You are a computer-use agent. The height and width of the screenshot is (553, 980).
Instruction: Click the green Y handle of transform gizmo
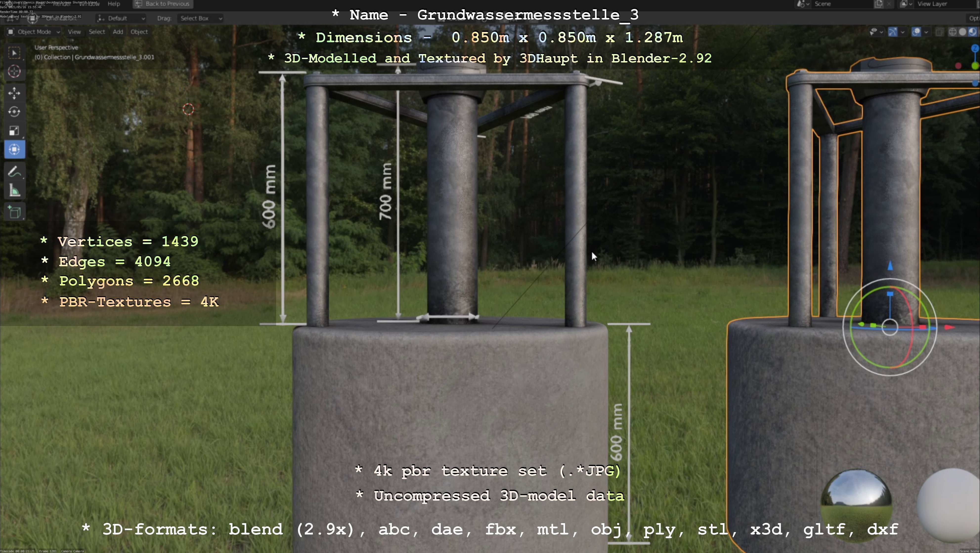click(873, 325)
